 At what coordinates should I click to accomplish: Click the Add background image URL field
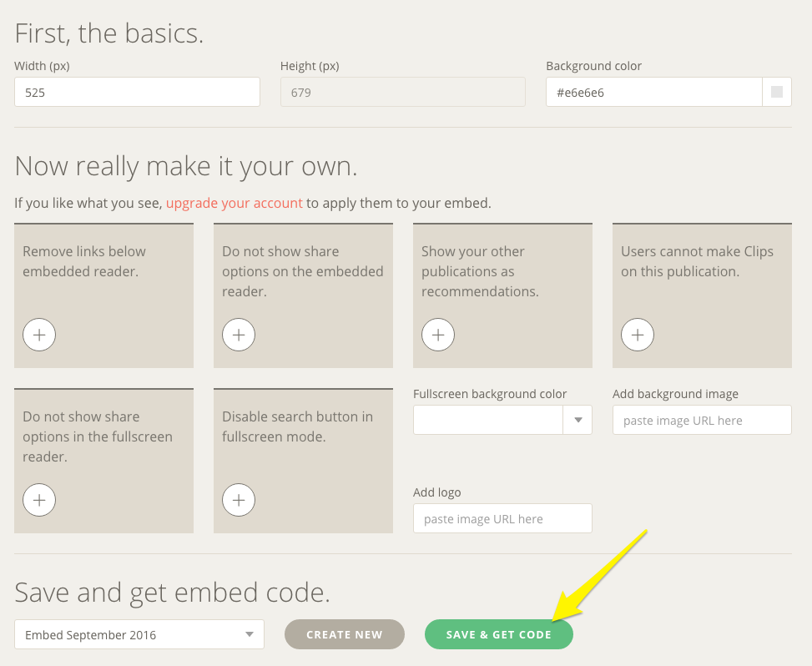(x=702, y=420)
